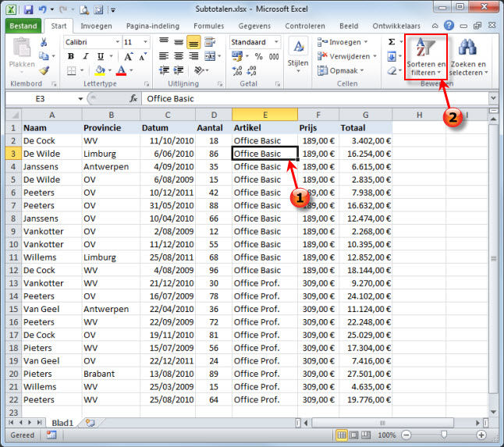This screenshot has height=447, width=504.
Task: Toggle Underline formatting
Action: tap(101, 57)
